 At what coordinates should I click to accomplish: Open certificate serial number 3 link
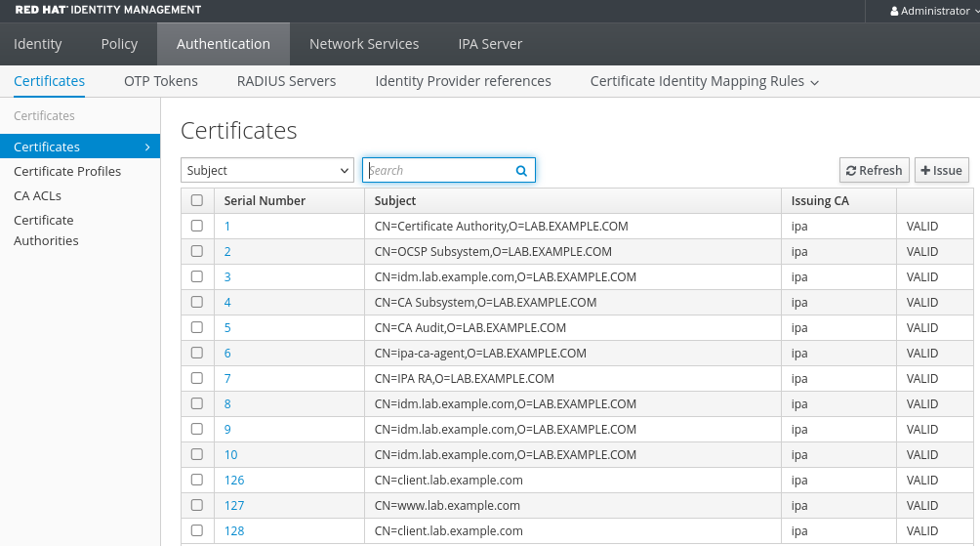(227, 276)
